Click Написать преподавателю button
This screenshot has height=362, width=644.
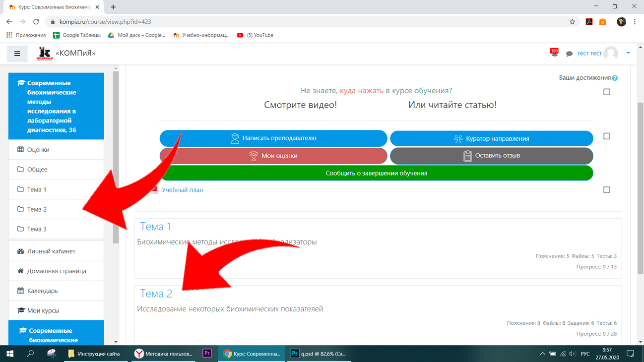pos(273,138)
